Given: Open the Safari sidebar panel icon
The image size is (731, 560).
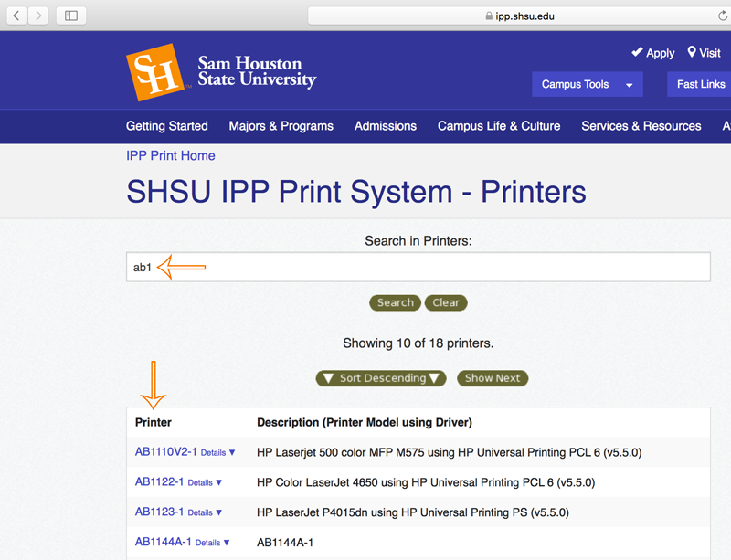Looking at the screenshot, I should tap(70, 15).
